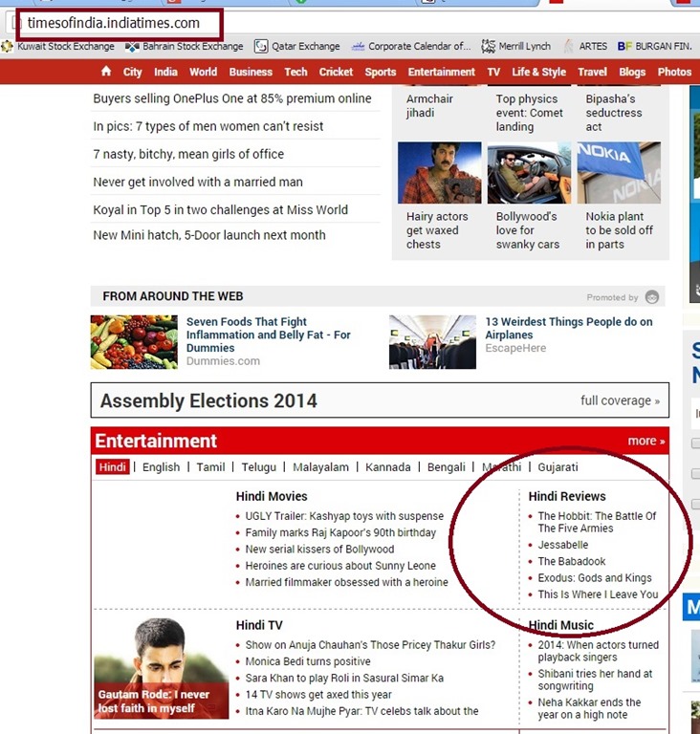This screenshot has width=700, height=734.
Task: Select the English language tab
Action: tap(162, 466)
